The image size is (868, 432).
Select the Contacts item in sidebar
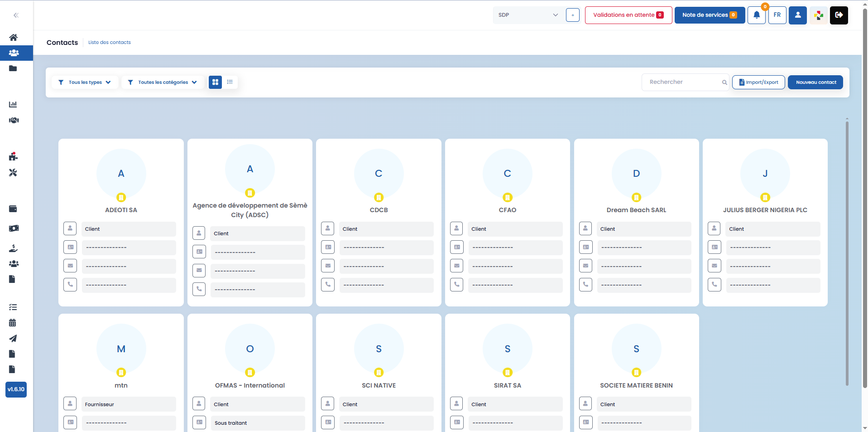[x=14, y=53]
